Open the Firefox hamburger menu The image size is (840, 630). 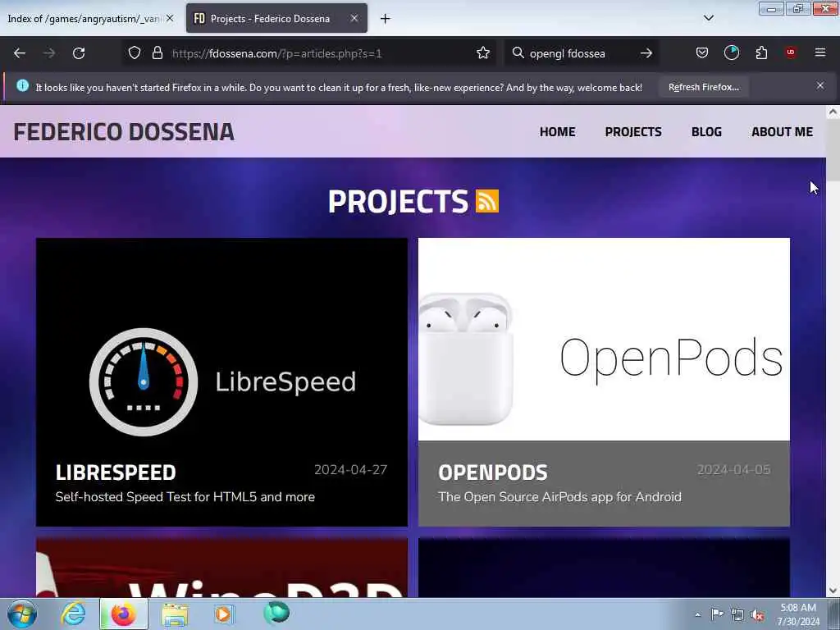[x=820, y=52]
